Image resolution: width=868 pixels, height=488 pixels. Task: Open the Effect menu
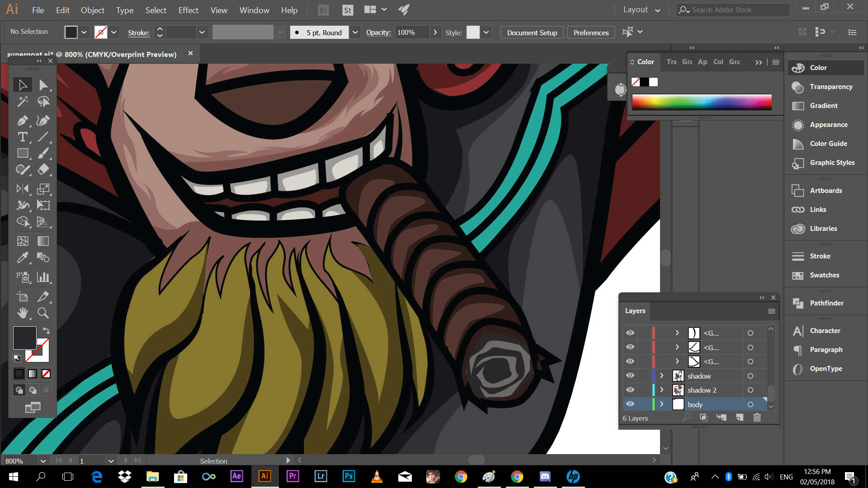click(x=188, y=10)
